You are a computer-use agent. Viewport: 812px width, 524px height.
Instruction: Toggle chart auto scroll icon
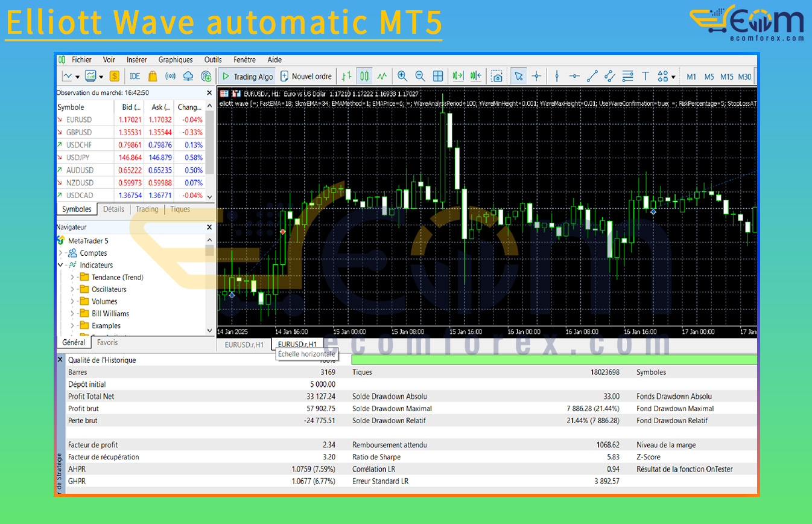point(458,77)
